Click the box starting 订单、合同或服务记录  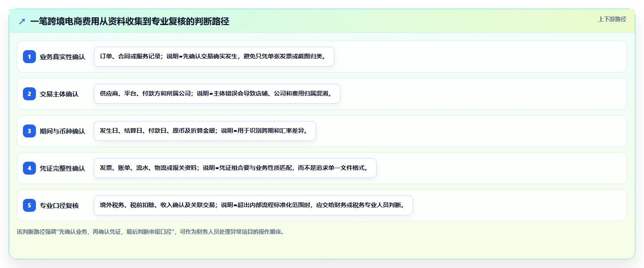click(x=214, y=57)
